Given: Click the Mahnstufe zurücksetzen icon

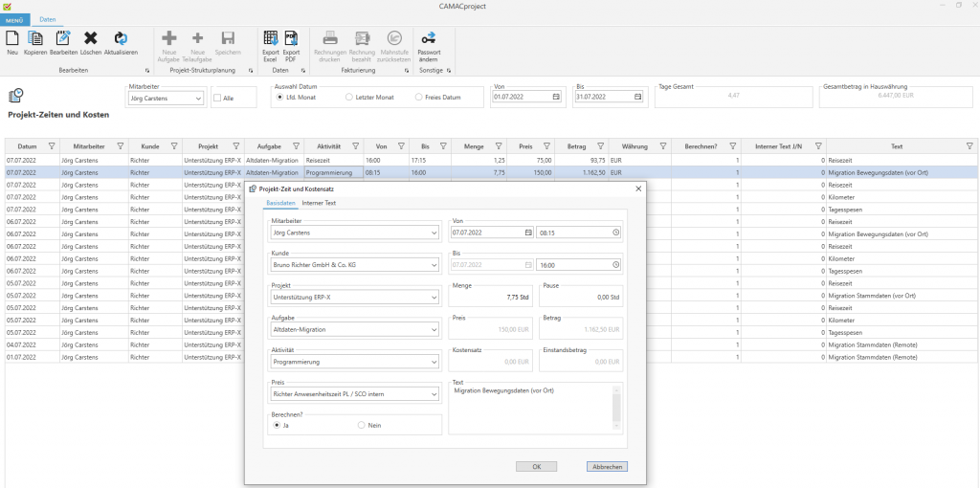Looking at the screenshot, I should coord(393,38).
